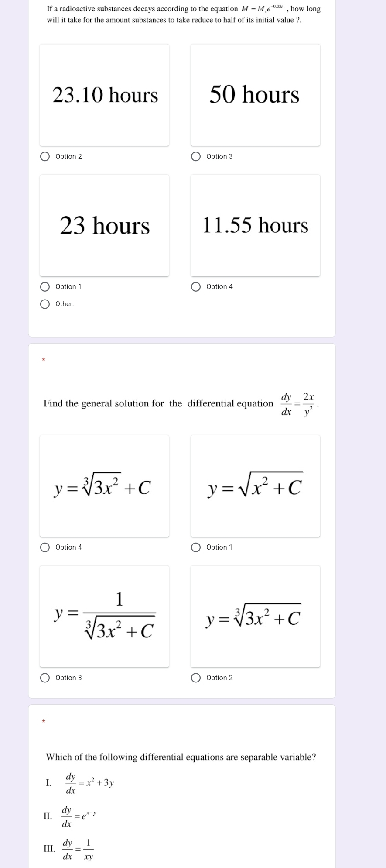Click the y = √(x²+C) answer image
386x868 pixels.
pyautogui.click(x=255, y=486)
